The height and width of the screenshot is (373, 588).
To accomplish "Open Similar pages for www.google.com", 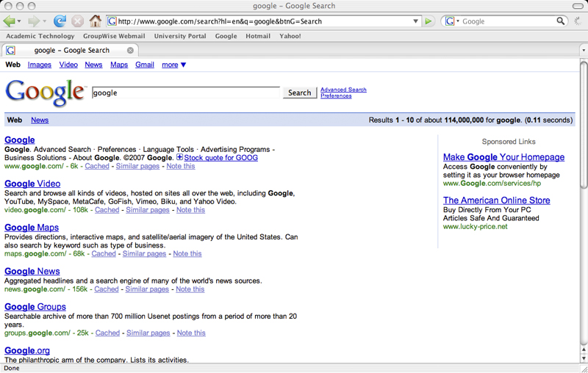I will pos(137,166).
